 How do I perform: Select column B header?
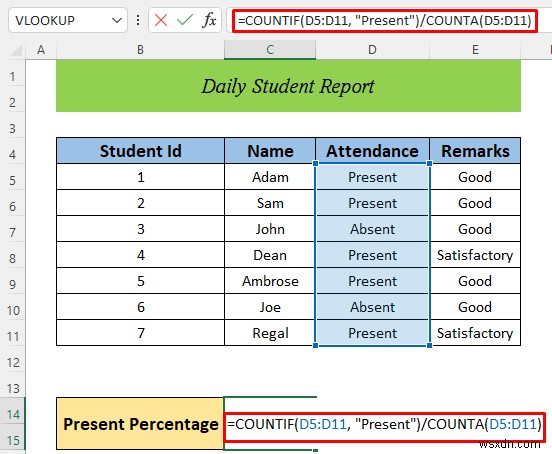[140, 50]
